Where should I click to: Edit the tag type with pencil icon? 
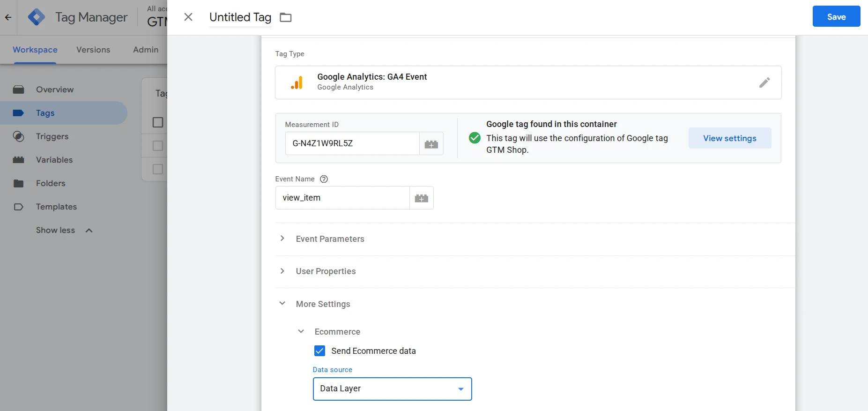coord(764,82)
